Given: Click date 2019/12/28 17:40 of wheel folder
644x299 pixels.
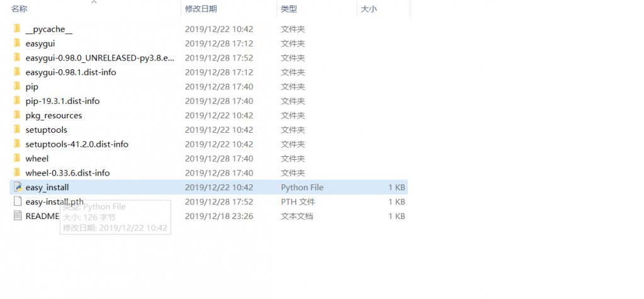Looking at the screenshot, I should 219,159.
